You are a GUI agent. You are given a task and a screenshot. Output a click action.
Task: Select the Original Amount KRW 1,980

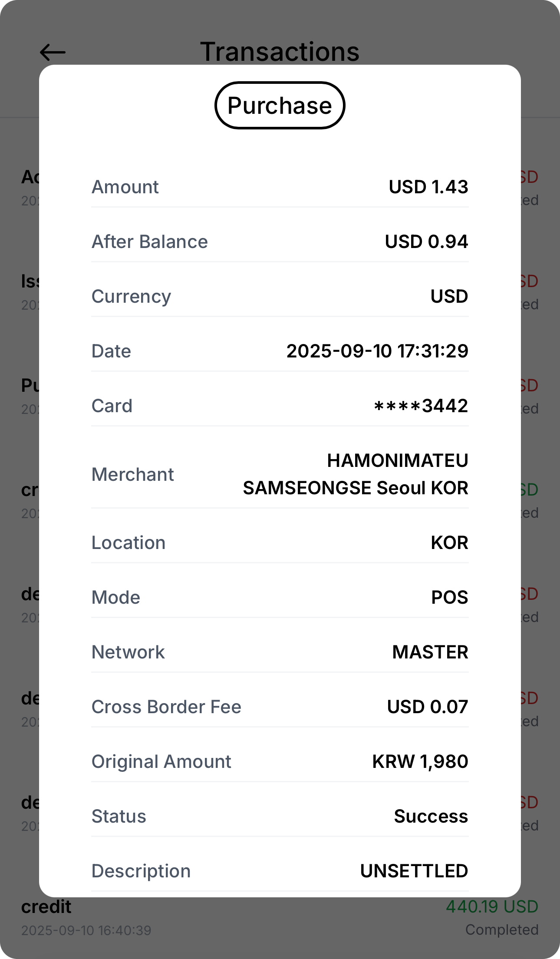(x=420, y=762)
